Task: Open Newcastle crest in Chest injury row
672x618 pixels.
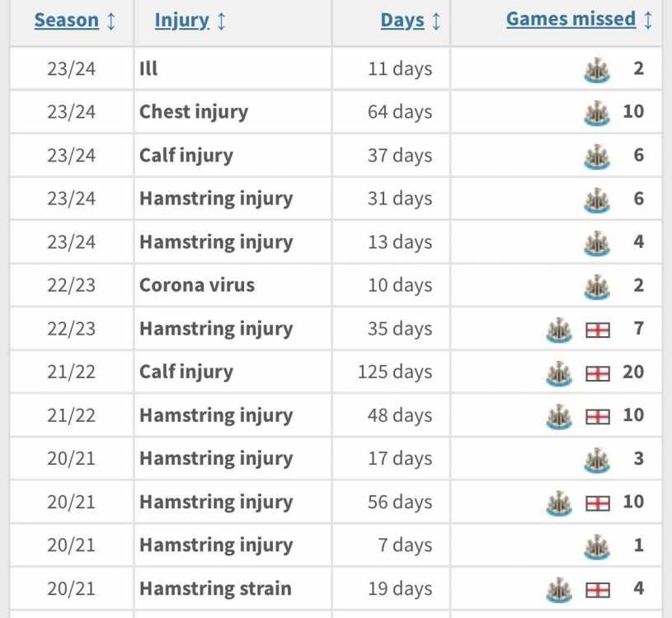Action: coord(597,113)
